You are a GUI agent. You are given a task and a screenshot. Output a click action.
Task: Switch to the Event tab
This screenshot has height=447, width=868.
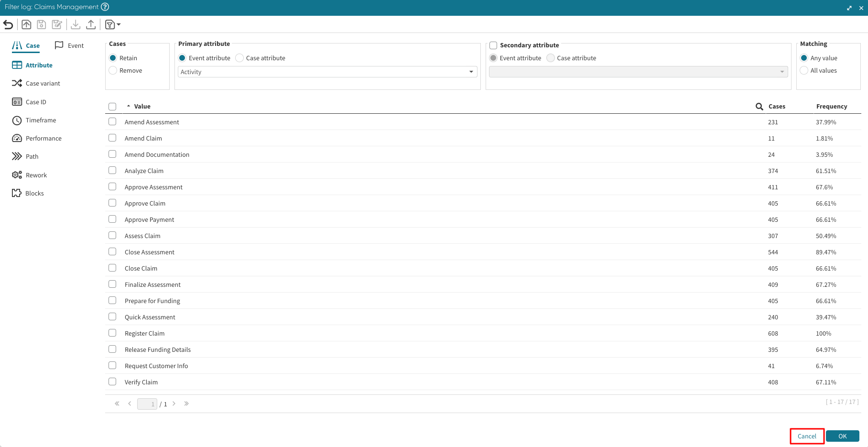[x=70, y=45]
